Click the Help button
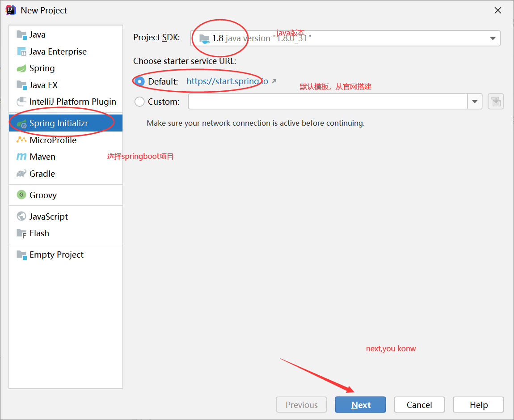This screenshot has height=420, width=514. point(478,405)
